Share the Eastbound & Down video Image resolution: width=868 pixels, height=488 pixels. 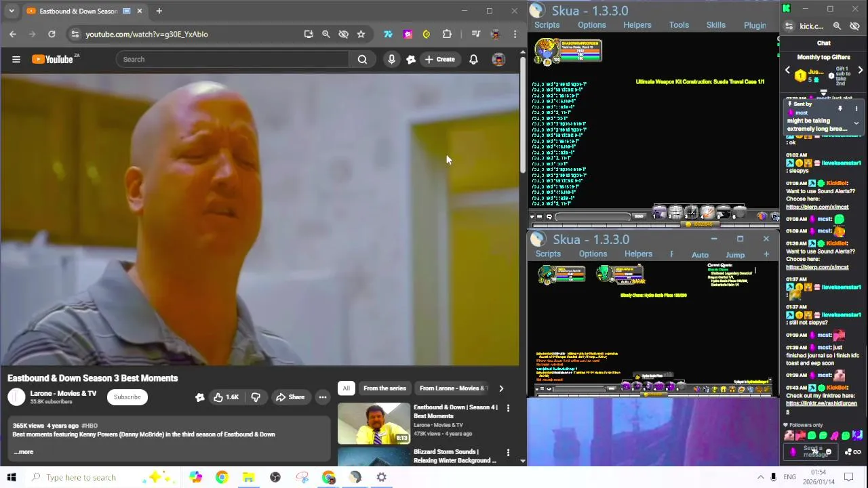click(290, 397)
